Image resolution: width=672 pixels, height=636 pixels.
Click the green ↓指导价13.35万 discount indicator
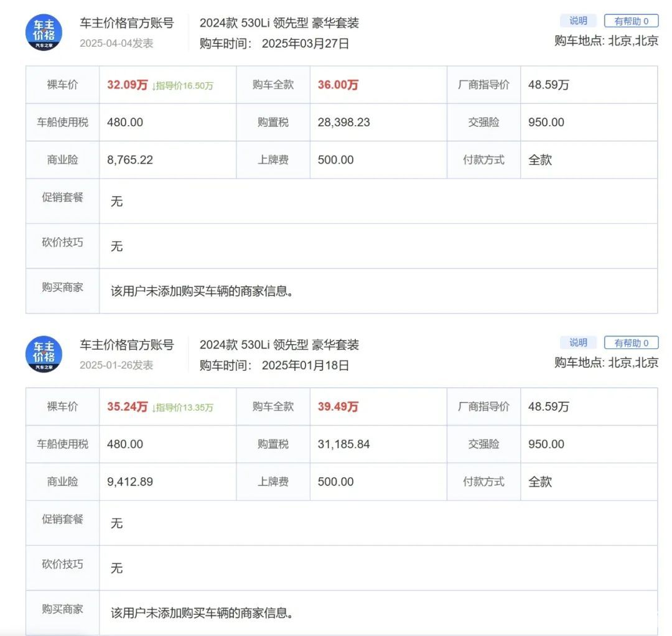pyautogui.click(x=182, y=408)
